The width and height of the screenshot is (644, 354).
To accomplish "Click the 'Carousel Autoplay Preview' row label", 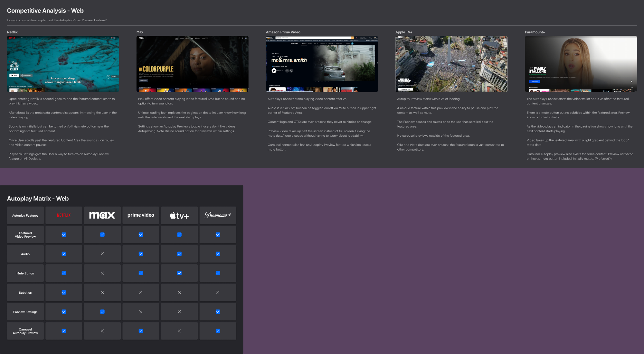I will click(25, 331).
